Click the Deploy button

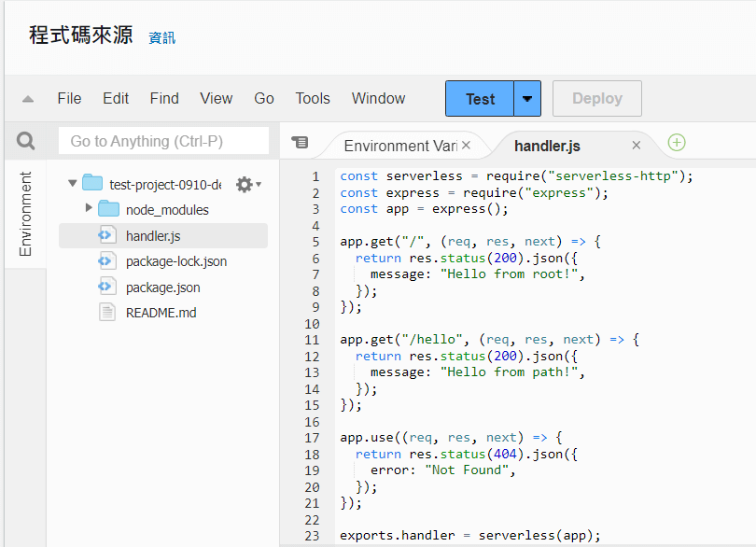click(x=596, y=99)
